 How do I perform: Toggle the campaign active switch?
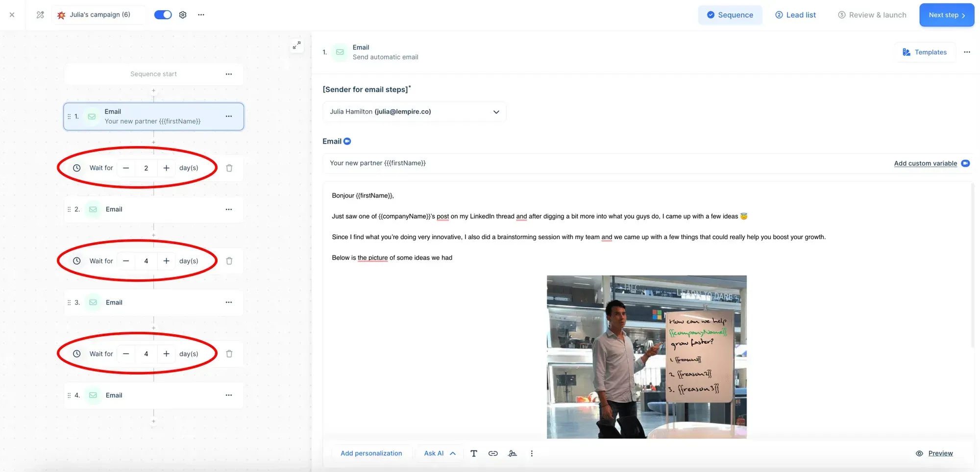click(x=163, y=15)
